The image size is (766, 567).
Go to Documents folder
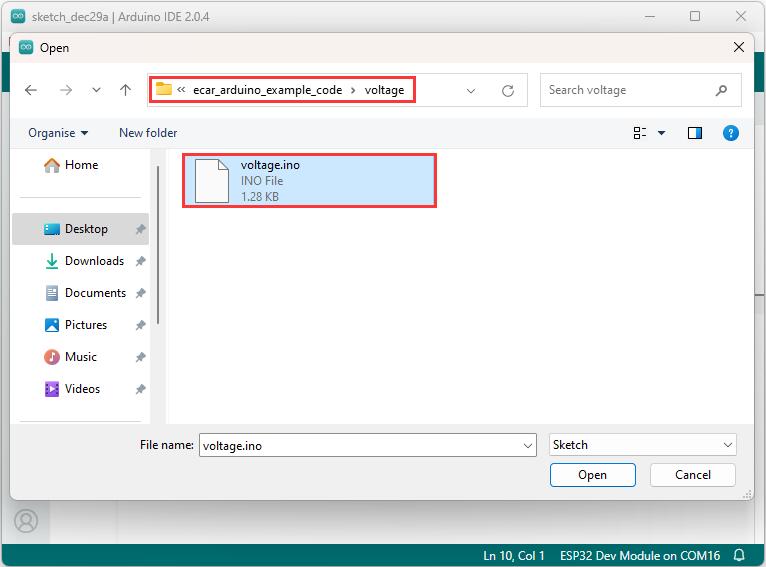[x=85, y=293]
